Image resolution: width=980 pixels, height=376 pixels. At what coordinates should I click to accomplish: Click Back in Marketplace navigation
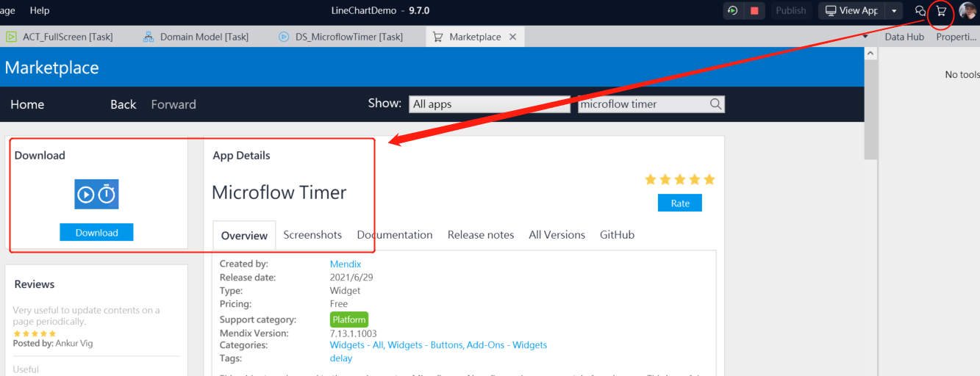124,104
